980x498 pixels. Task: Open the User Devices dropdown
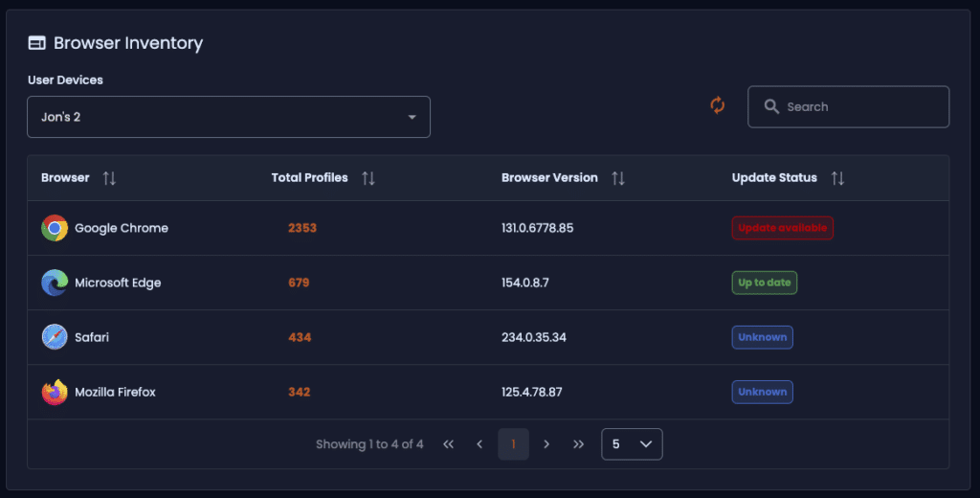[x=229, y=117]
